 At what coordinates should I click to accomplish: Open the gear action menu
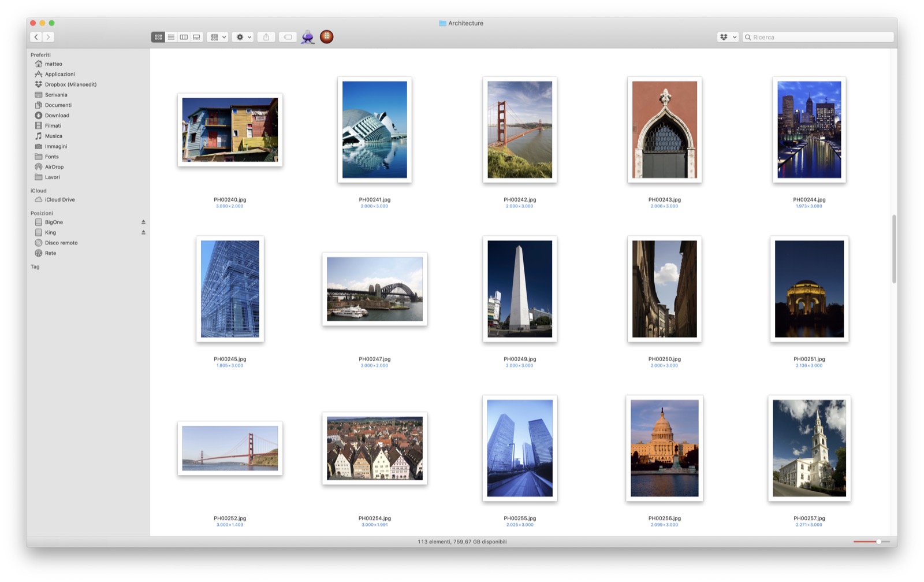coord(243,37)
